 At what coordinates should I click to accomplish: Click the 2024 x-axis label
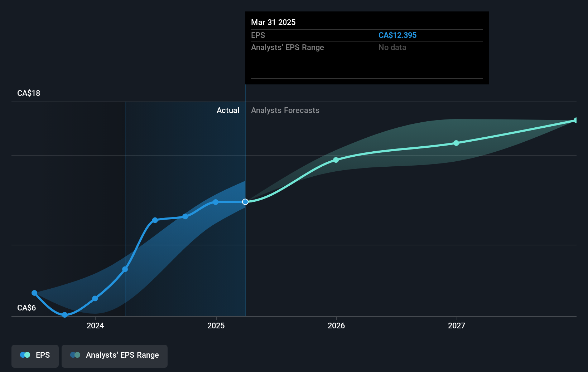(95, 325)
